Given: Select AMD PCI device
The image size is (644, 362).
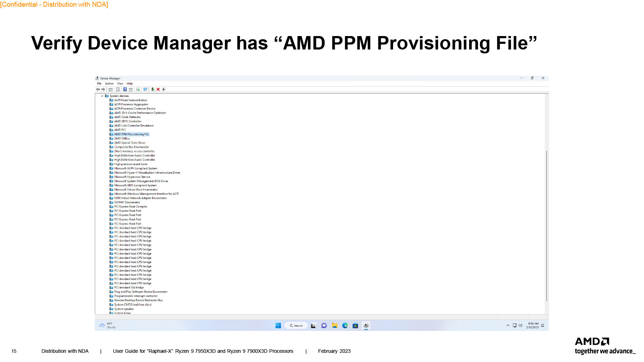Looking at the screenshot, I should pos(120,130).
